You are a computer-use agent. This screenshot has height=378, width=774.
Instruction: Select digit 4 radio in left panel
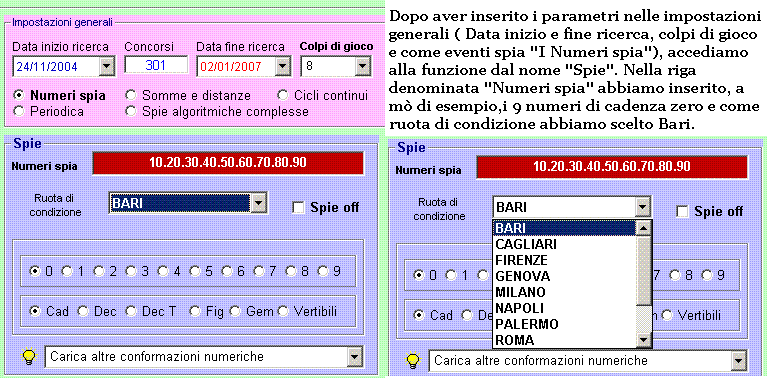coord(163,271)
